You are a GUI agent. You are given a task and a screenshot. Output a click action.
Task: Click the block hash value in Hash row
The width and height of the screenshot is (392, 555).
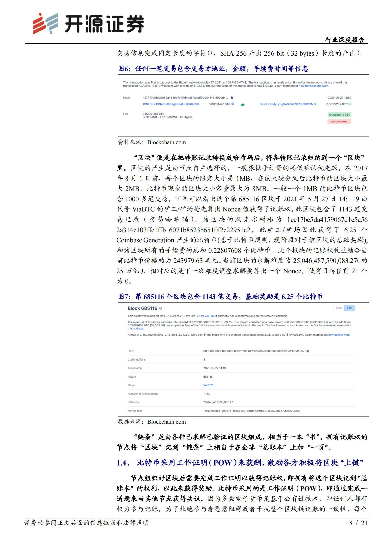click(x=254, y=351)
